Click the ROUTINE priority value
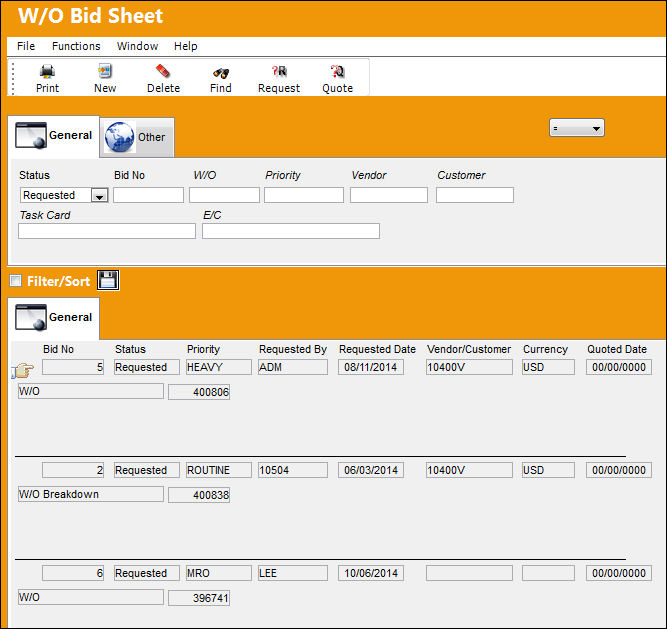The height and width of the screenshot is (629, 667). [x=219, y=470]
